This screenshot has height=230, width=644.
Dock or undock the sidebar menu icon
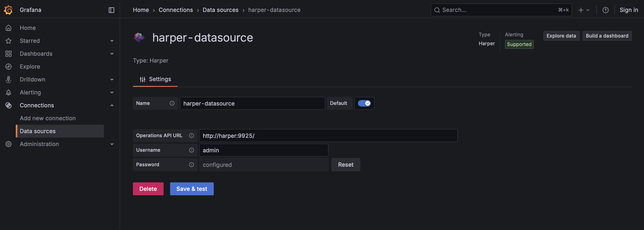[x=112, y=10]
